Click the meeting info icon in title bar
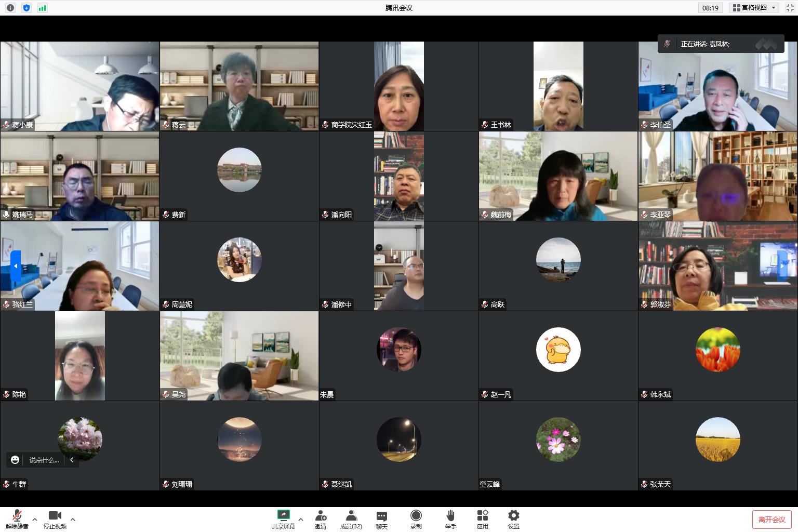This screenshot has height=532, width=798. point(10,8)
